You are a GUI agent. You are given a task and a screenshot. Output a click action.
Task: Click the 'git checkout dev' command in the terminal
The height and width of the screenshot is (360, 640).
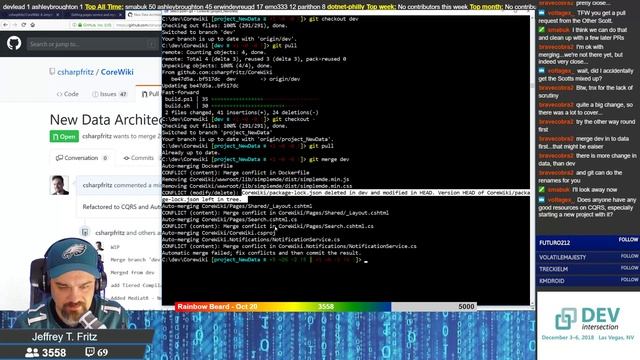[333, 19]
